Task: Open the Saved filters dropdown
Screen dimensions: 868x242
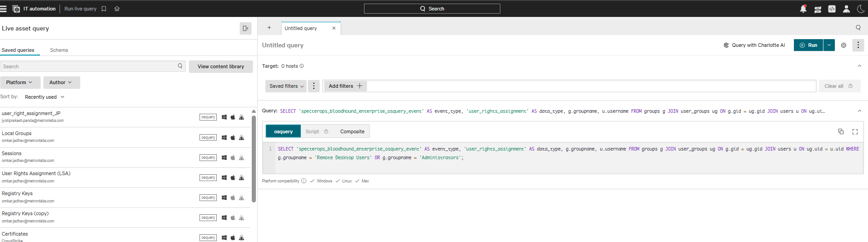Action: 286,86
